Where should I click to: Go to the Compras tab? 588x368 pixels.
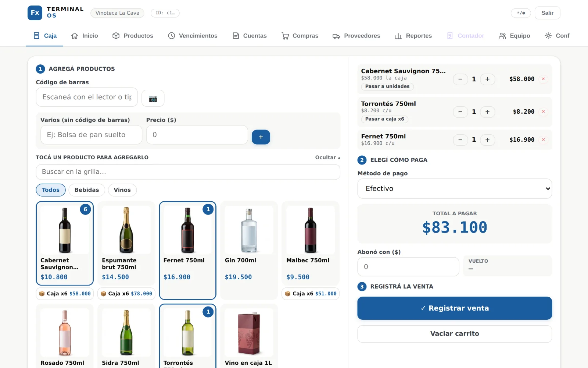point(300,36)
